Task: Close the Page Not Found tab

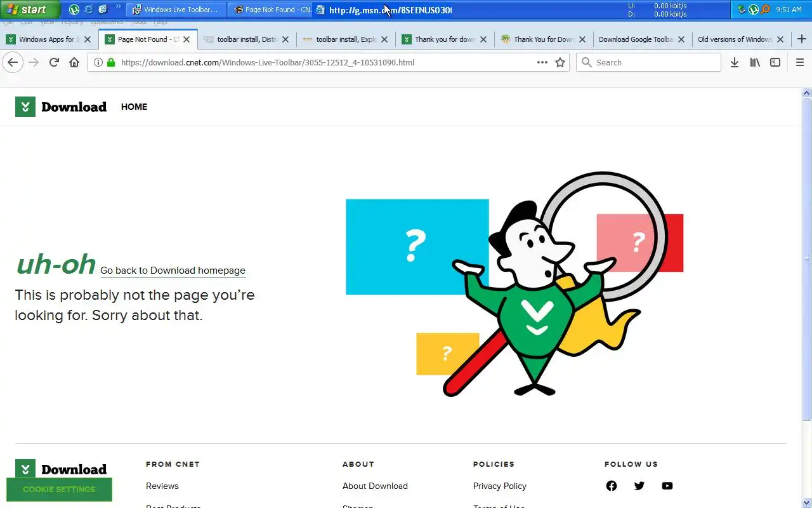Action: coord(187,39)
